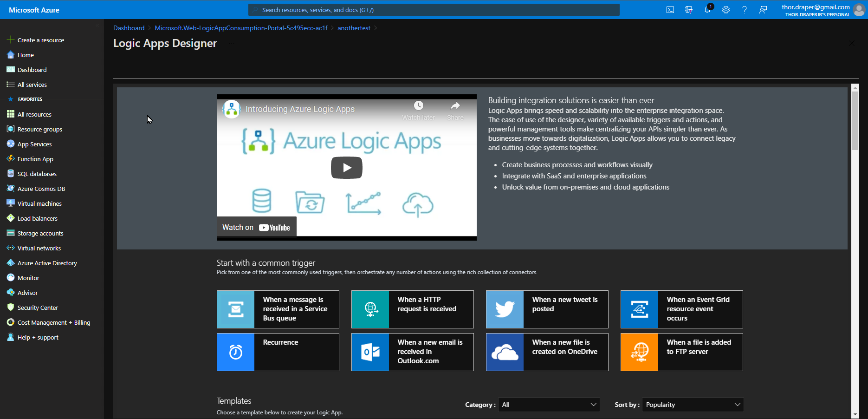Click the Home house icon in sidebar
This screenshot has width=868, height=419.
tap(11, 55)
